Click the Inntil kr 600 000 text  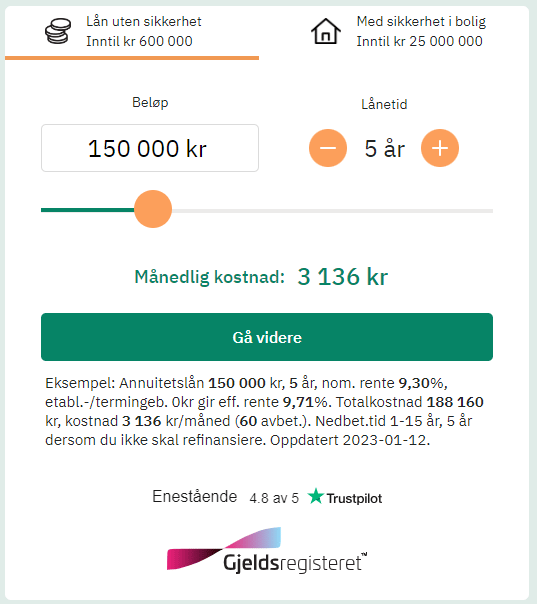tap(139, 41)
